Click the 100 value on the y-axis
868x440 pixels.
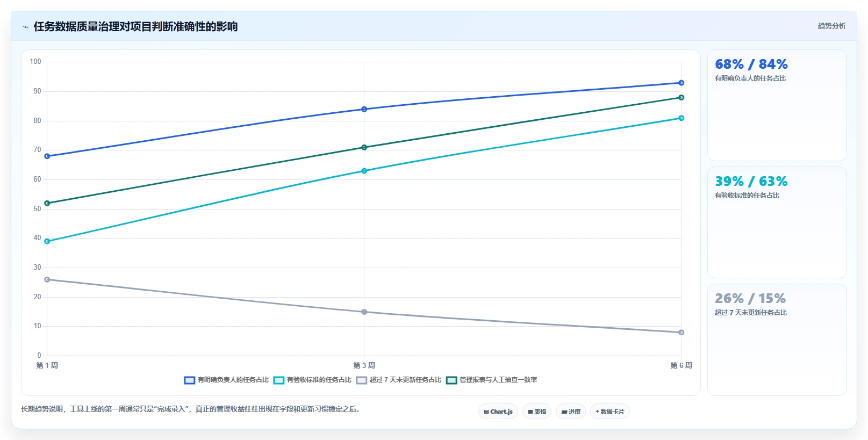click(35, 62)
